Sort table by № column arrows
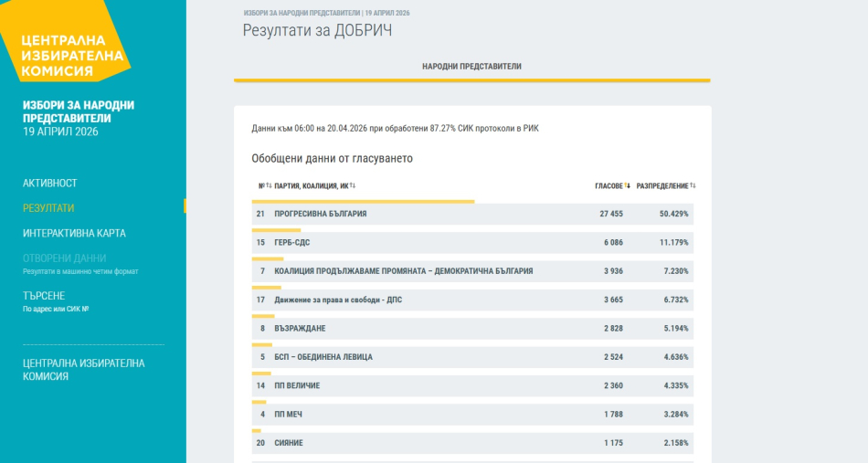 [269, 186]
